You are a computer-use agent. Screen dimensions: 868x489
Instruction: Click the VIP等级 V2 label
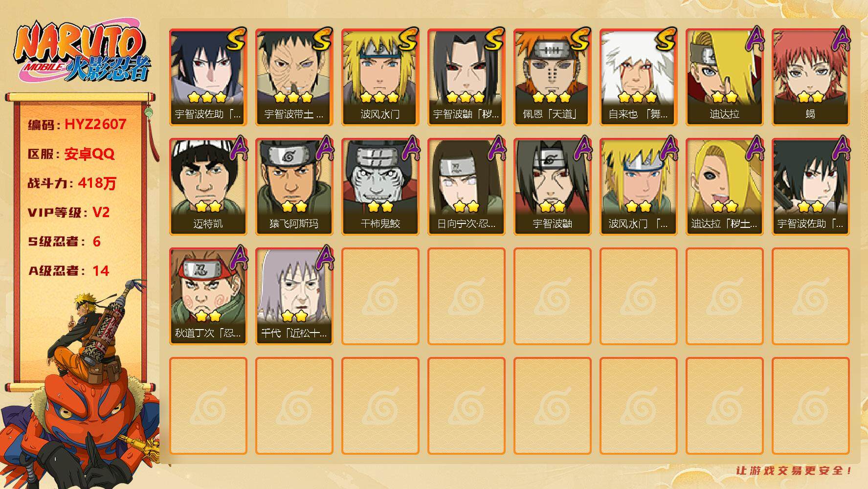(x=68, y=213)
